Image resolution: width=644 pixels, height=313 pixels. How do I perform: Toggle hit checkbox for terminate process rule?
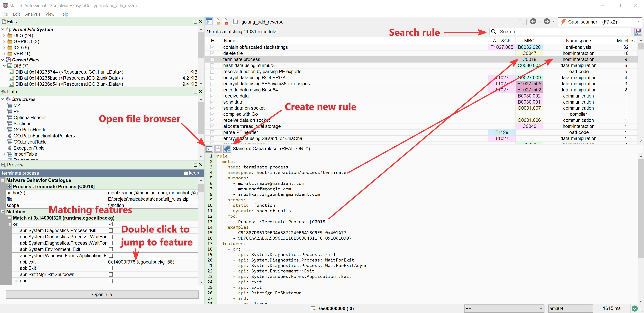click(x=212, y=59)
